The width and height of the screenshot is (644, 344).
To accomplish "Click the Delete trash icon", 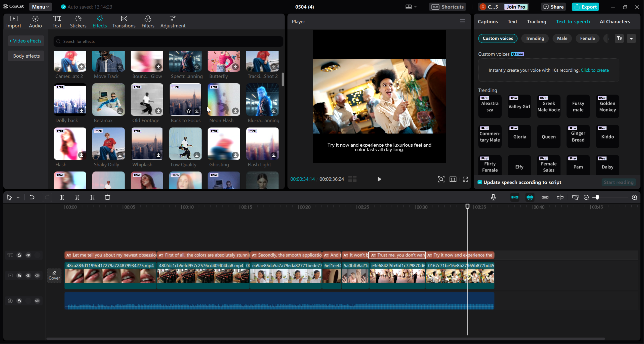I will coord(107,197).
